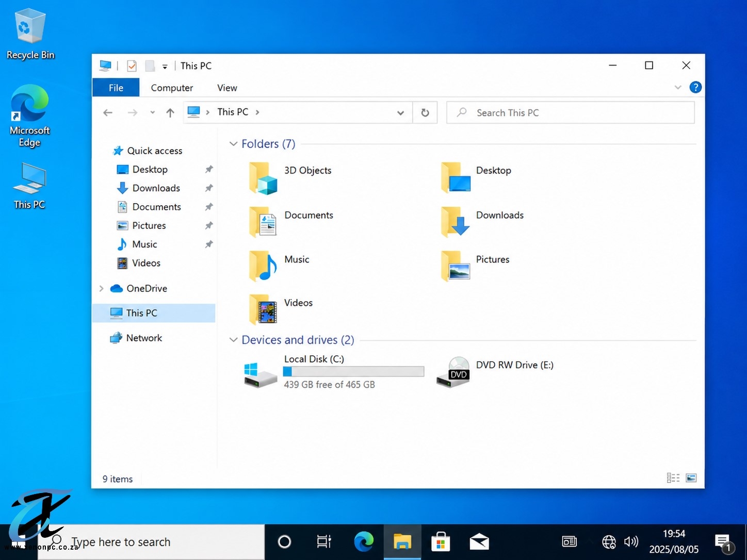Open Cortana from the taskbar

pos(284,542)
